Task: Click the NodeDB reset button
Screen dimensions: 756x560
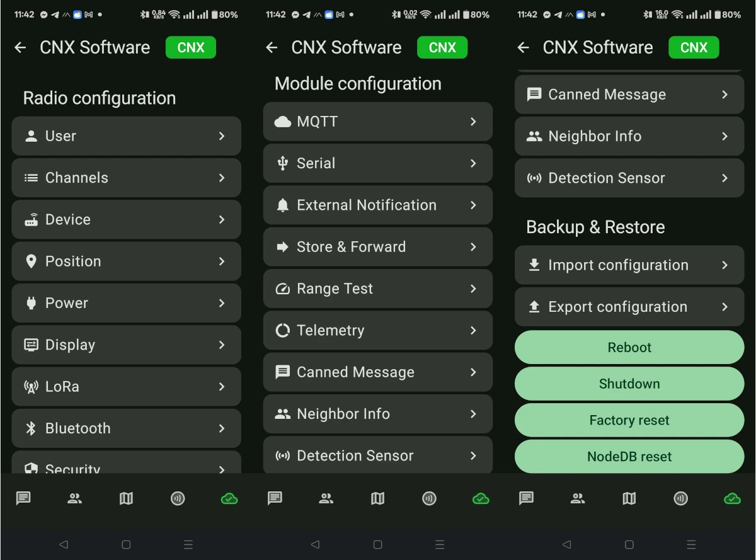Action: (629, 457)
